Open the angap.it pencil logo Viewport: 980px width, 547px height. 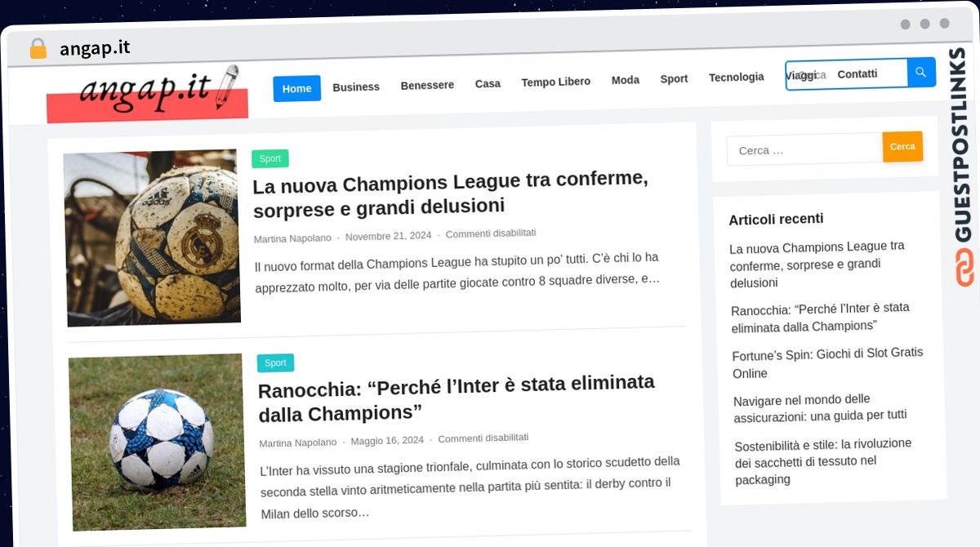[147, 91]
